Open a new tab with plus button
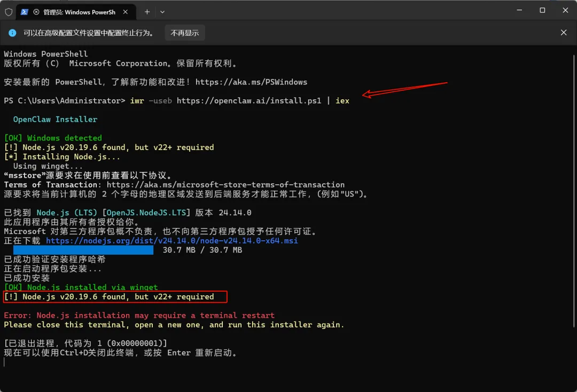 (147, 12)
